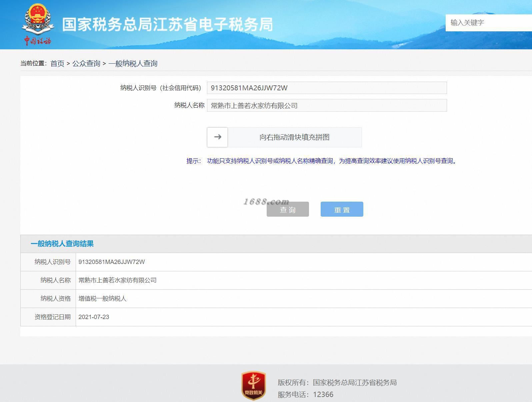Click the form label 纳税人识别号（社会信用代码）

[162, 88]
